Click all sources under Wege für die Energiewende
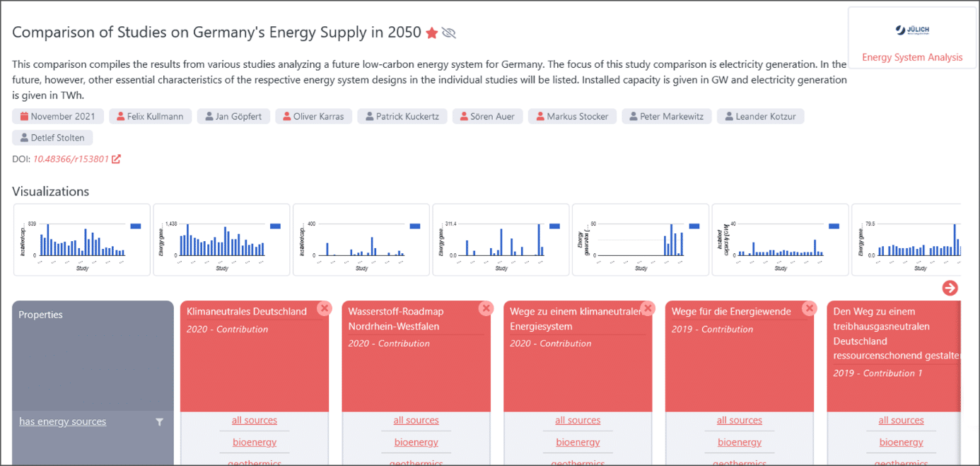The height and width of the screenshot is (466, 980). point(740,420)
